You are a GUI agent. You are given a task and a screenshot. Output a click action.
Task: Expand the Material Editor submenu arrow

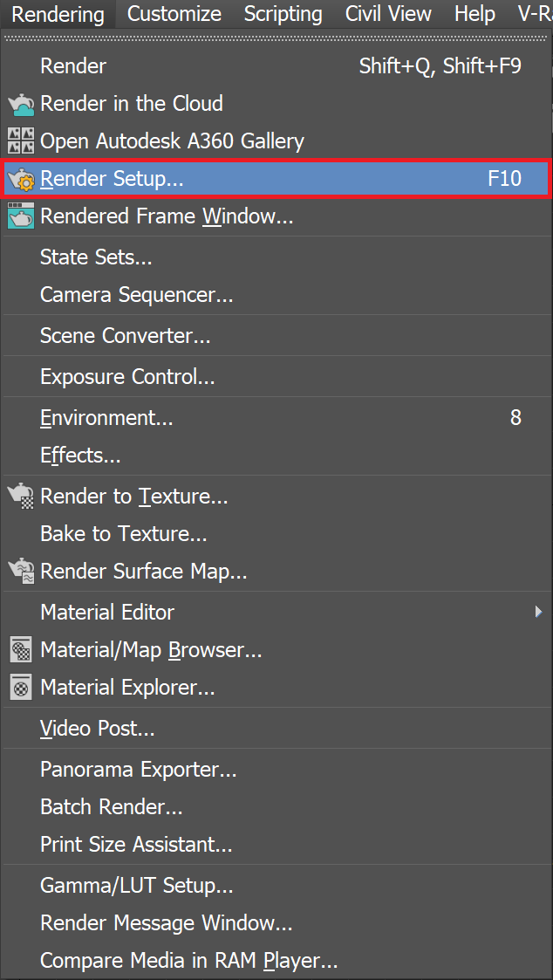pyautogui.click(x=537, y=612)
